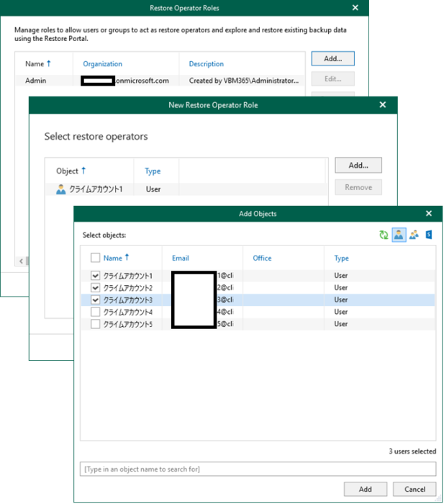Focus the object name search field
The width and height of the screenshot is (444, 504).
click(x=258, y=469)
